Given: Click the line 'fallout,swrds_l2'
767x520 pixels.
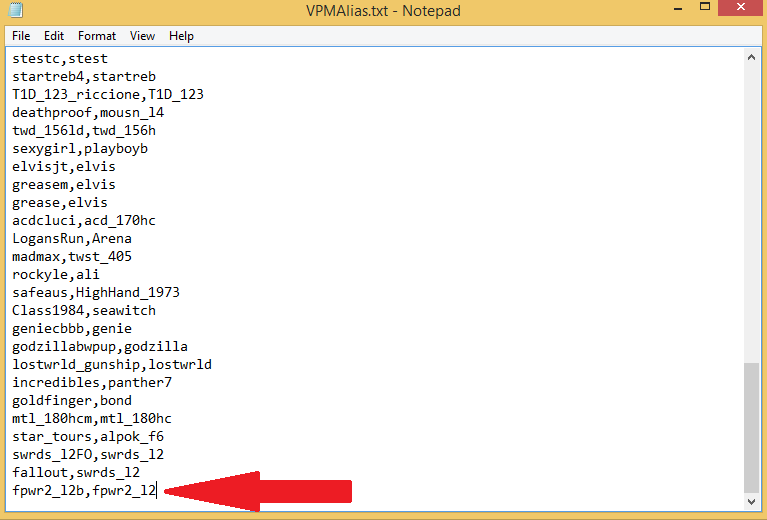Looking at the screenshot, I should (76, 473).
